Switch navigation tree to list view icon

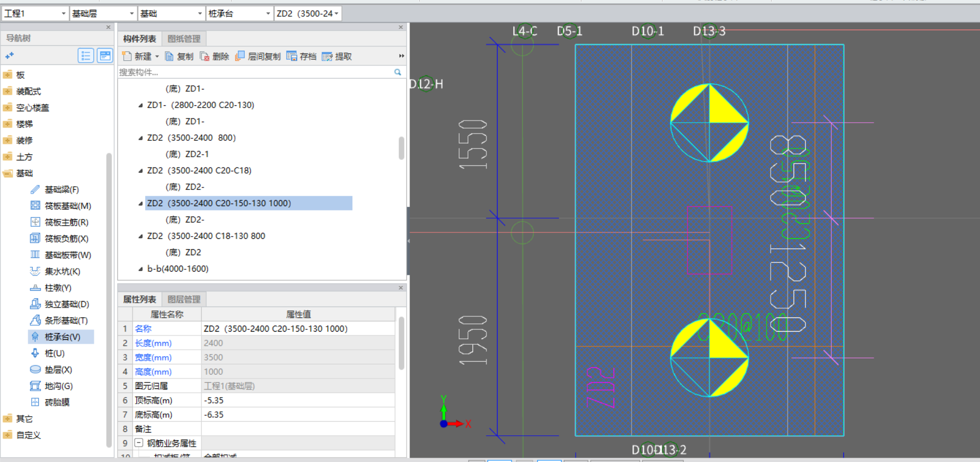tap(86, 56)
